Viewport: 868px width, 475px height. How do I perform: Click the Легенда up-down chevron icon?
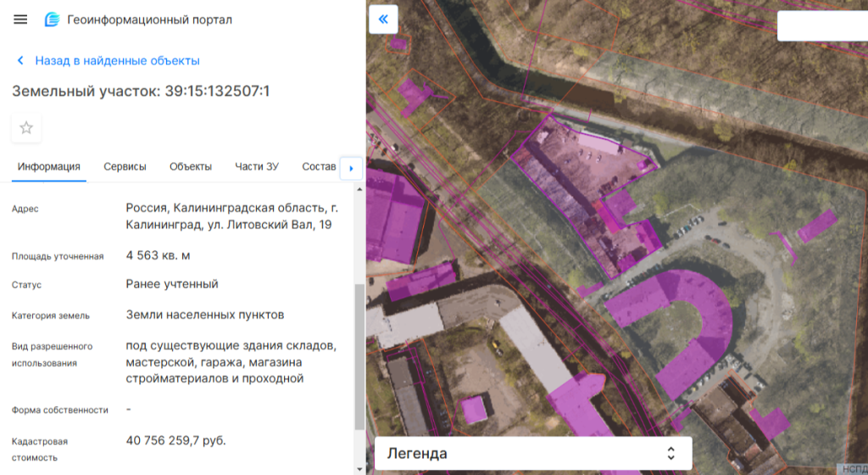(670, 454)
